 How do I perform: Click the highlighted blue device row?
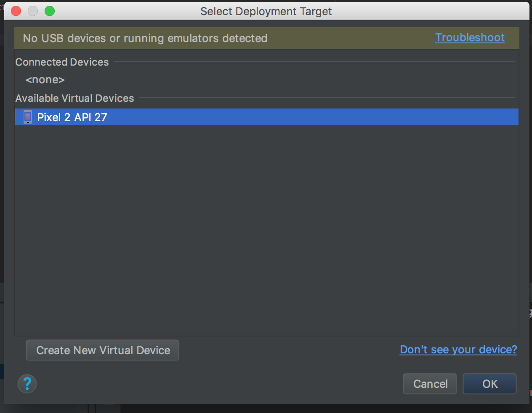pos(265,117)
